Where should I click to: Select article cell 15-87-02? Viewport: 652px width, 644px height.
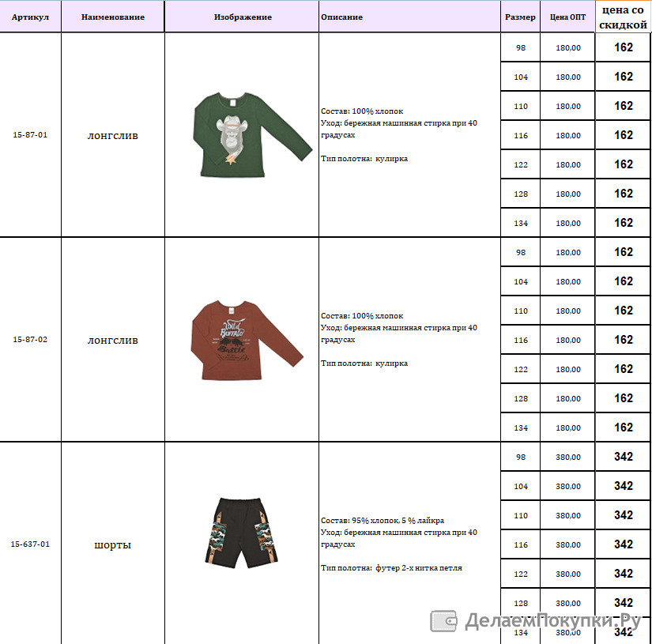(30, 339)
